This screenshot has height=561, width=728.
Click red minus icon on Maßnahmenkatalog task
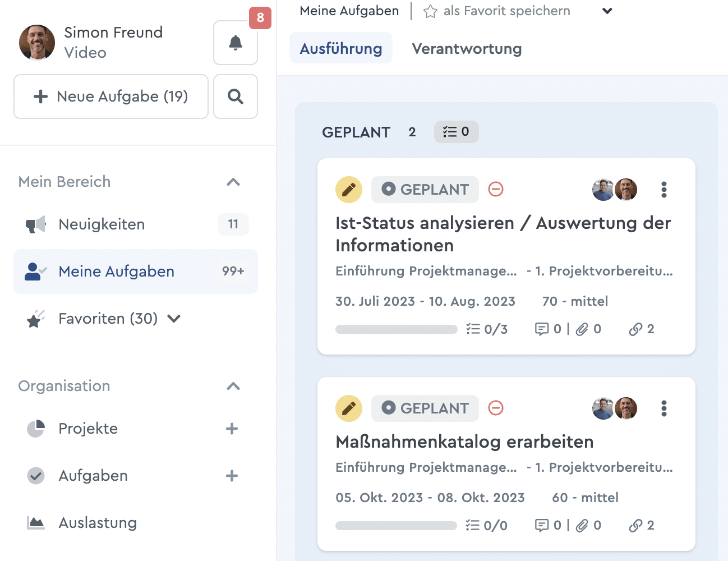[x=496, y=408]
